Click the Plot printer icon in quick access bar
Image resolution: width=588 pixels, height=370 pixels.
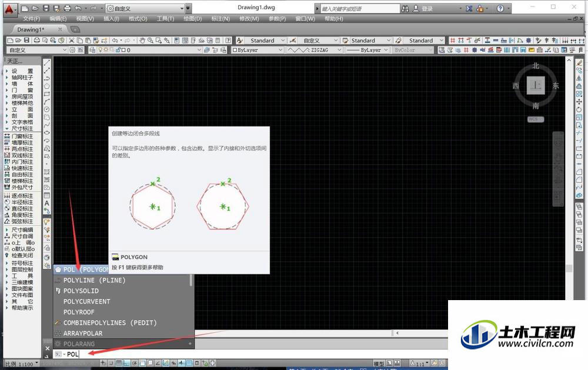click(67, 8)
